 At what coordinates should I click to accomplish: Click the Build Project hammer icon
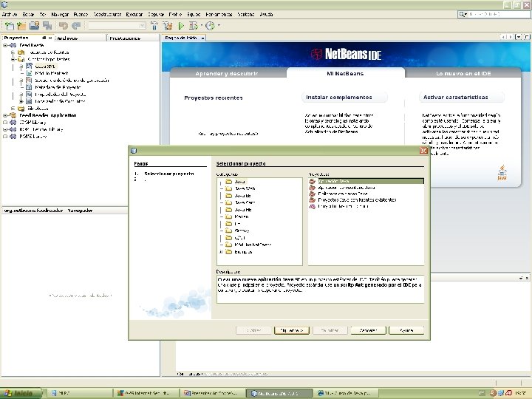tap(154, 26)
